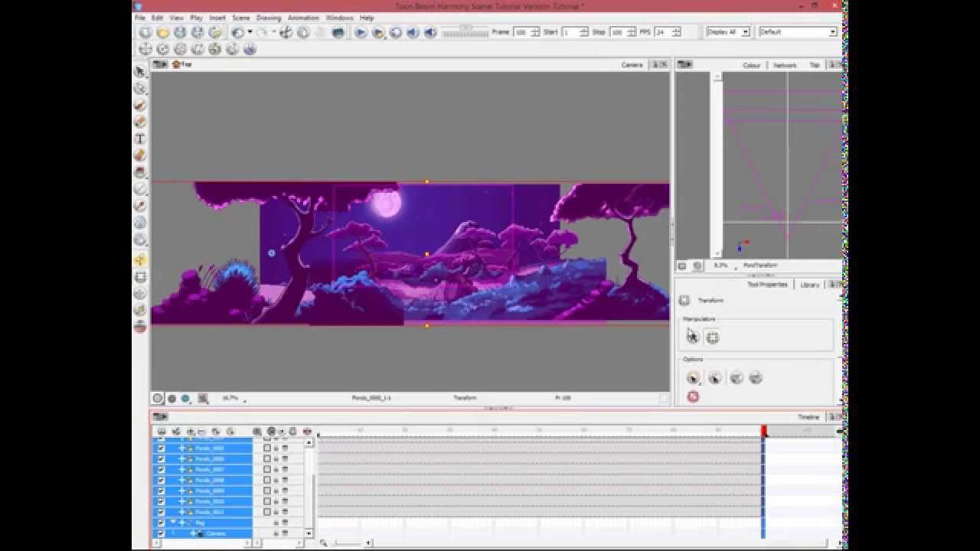The image size is (980, 551).
Task: Click the first manipulator icon in Tool Properties
Action: (x=693, y=337)
